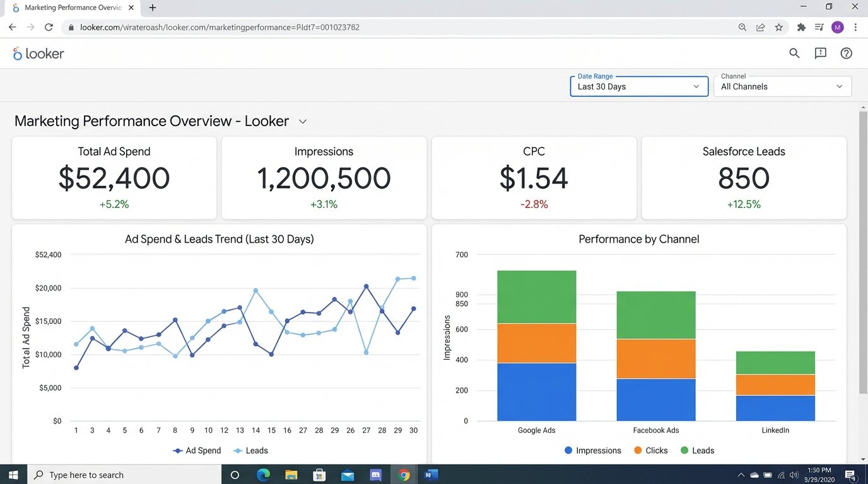Click the share icon in the address bar
Screen dimensions: 868x484
(x=760, y=27)
